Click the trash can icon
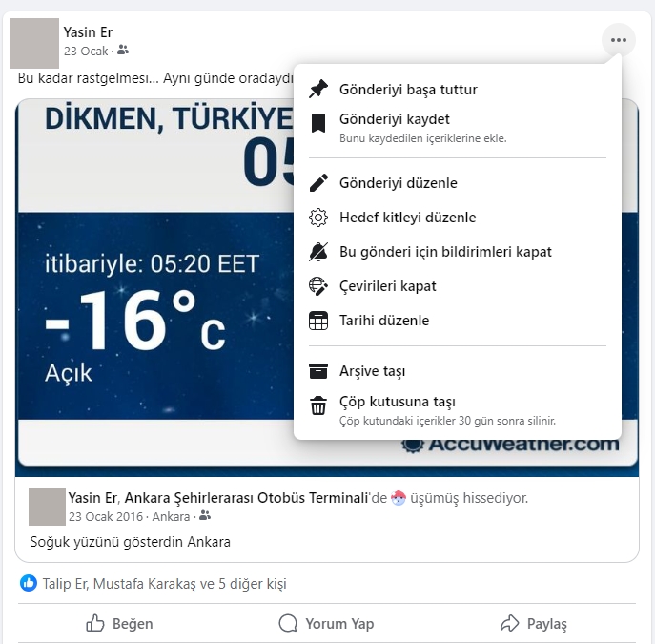This screenshot has width=655, height=644. [318, 405]
